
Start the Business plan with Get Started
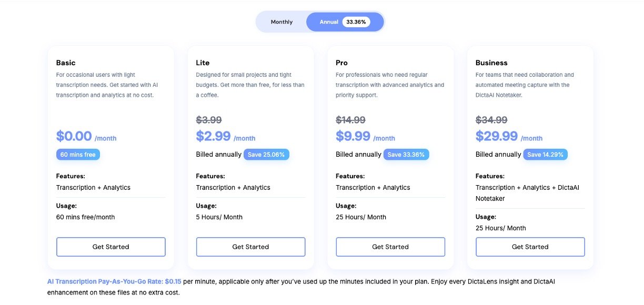point(530,247)
